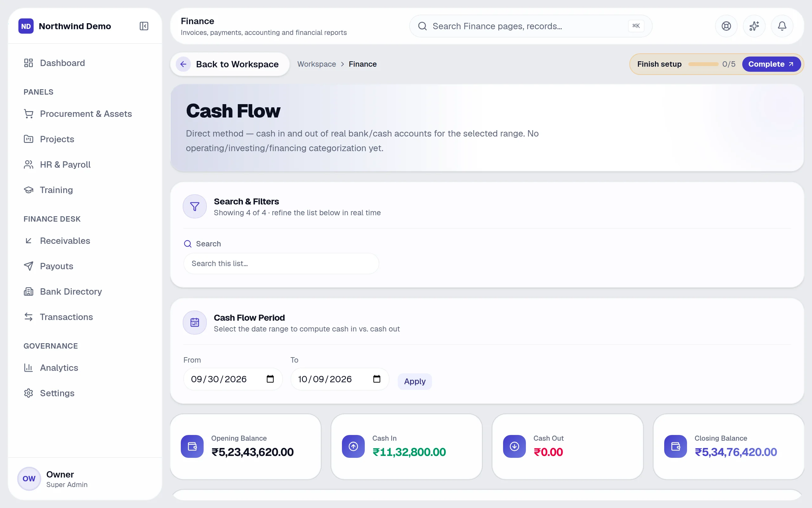Open the help lifebuoy icon
Image resolution: width=812 pixels, height=508 pixels.
(726, 26)
